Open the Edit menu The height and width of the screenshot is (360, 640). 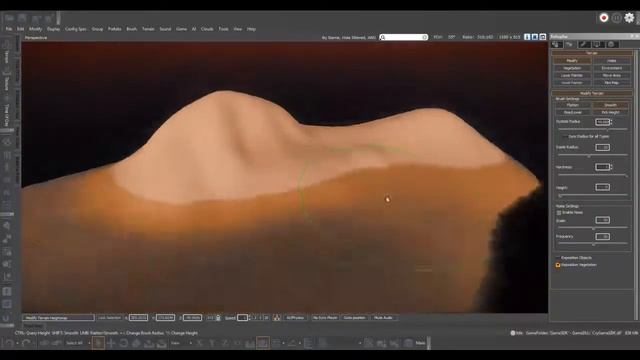pyautogui.click(x=20, y=29)
